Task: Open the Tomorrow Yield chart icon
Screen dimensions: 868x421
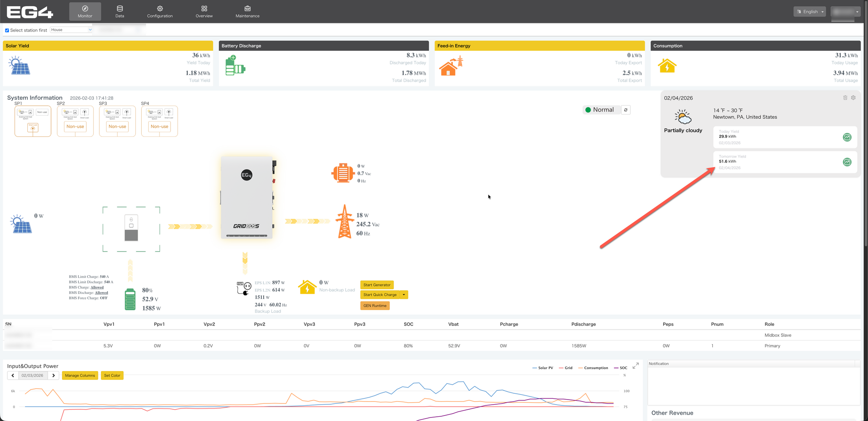Action: click(847, 162)
